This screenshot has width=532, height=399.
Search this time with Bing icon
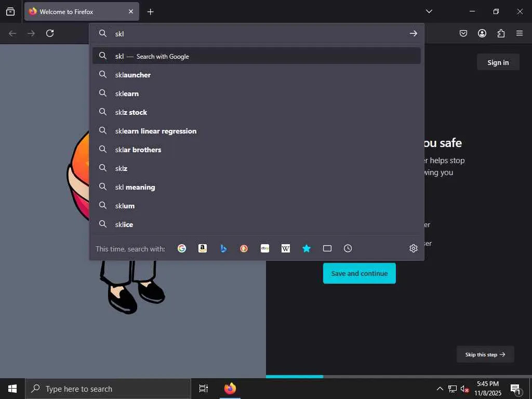point(223,248)
